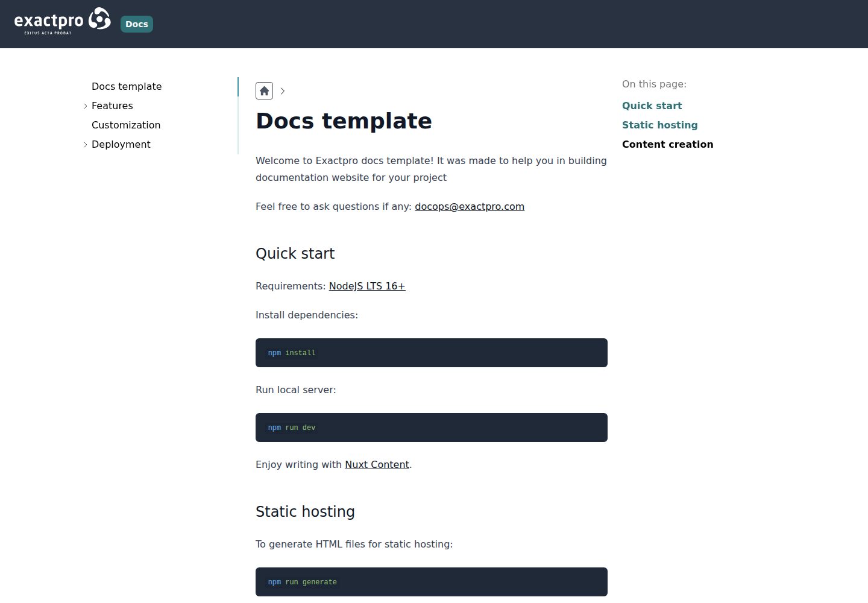Jump to Quick start in On this page
Screen dimensions: 868x603
pos(652,106)
